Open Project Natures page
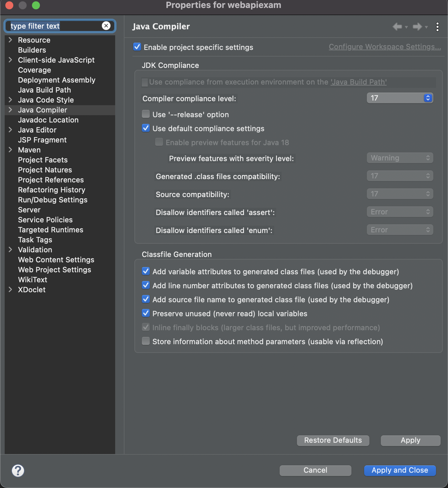The height and width of the screenshot is (488, 448). 45,170
